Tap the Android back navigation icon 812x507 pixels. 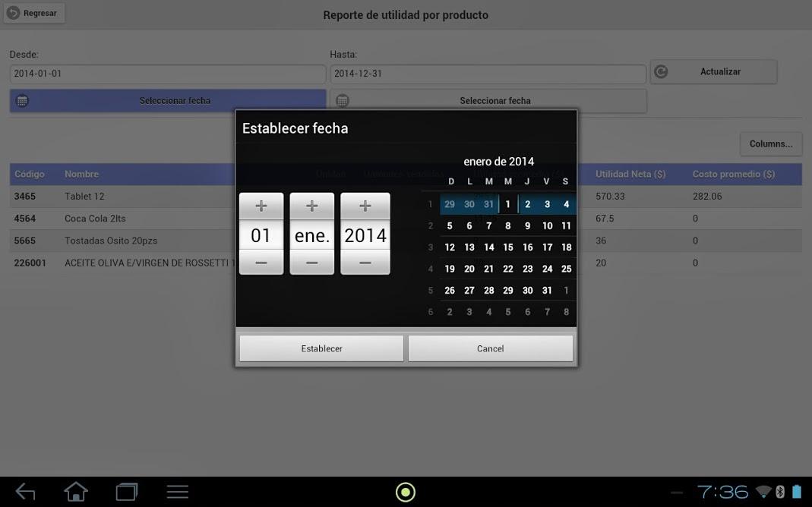point(25,492)
